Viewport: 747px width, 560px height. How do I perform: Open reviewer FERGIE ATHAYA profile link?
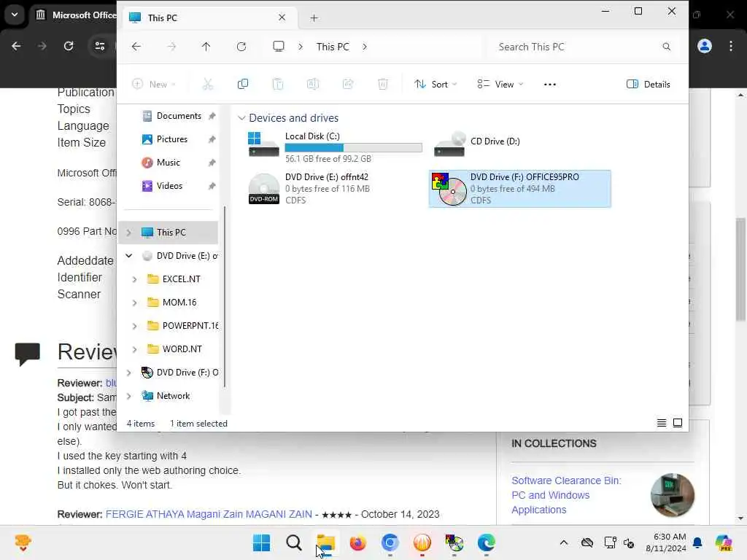209,514
